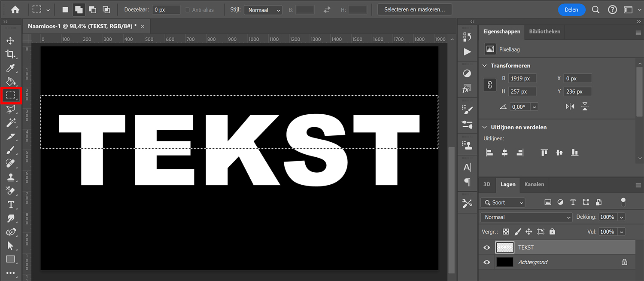Screen dimensions: 644x281
Task: Open the three-dots extra tools menu
Action: pyautogui.click(x=10, y=273)
